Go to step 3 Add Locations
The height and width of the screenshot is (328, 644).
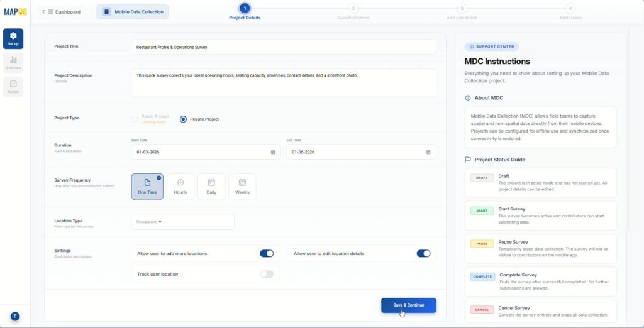click(x=462, y=9)
